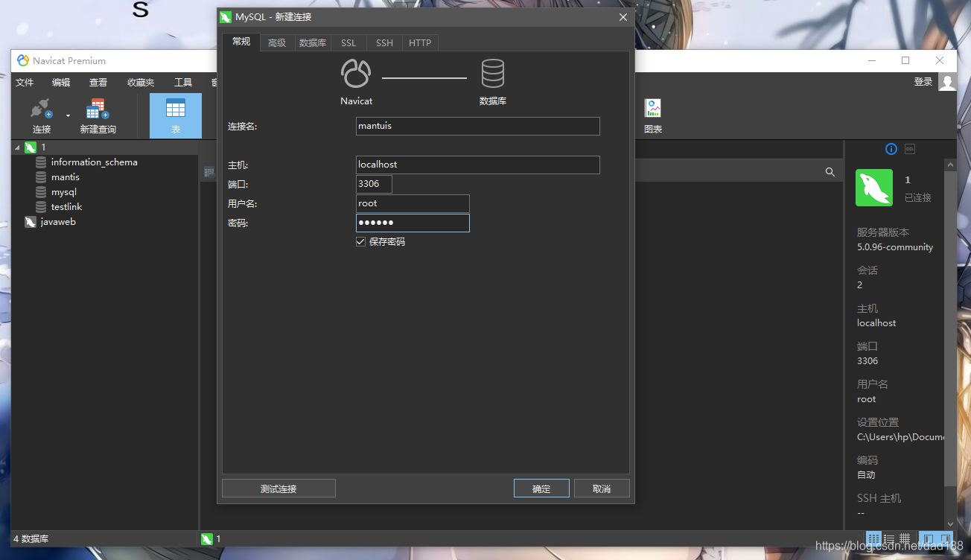Click the 取消 button
Viewport: 971px width, 560px height.
point(602,489)
